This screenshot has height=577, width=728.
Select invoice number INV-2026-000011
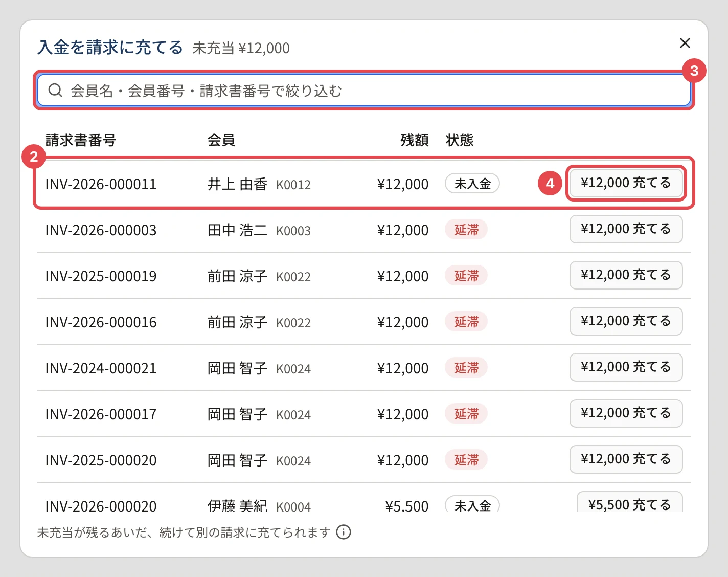pyautogui.click(x=101, y=184)
